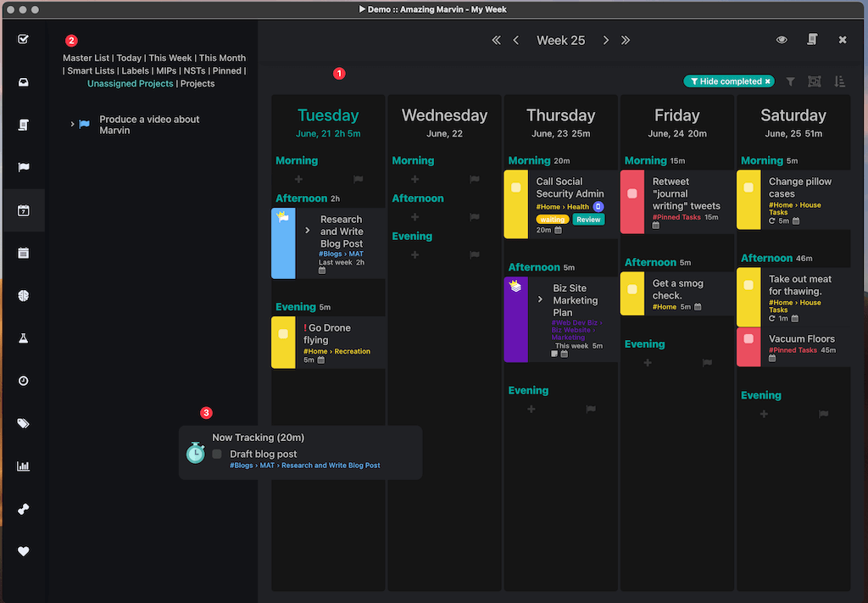868x603 pixels.
Task: Check off the Draft blog post task
Action: tap(217, 455)
